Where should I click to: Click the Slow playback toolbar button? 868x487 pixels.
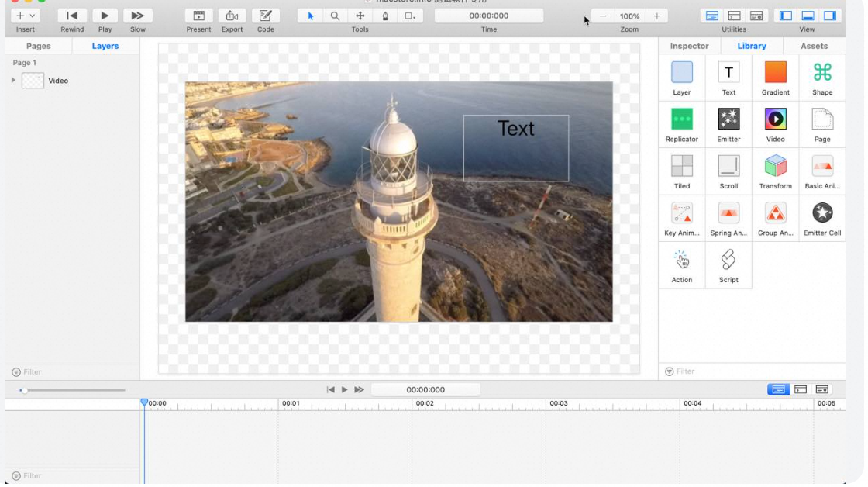137,16
